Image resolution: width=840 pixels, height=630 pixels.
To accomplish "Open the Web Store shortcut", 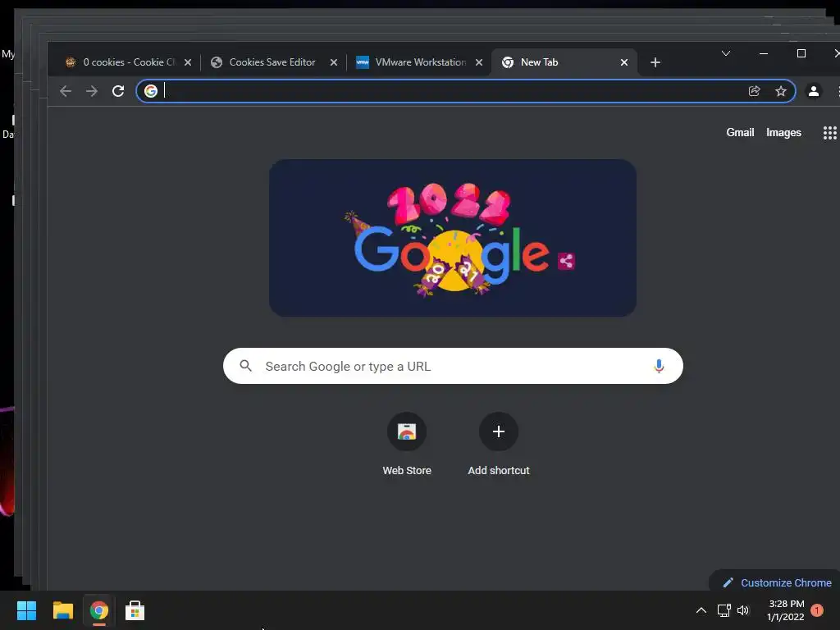I will click(x=407, y=444).
